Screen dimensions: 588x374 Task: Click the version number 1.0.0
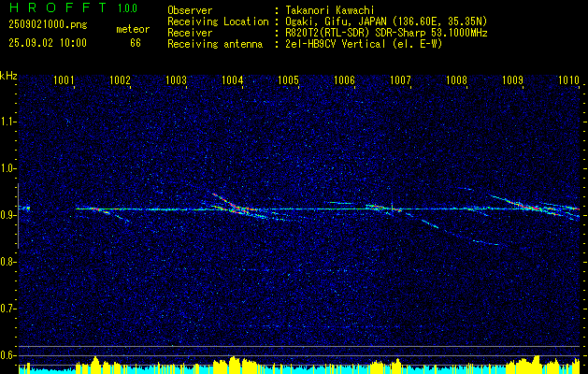tap(127, 8)
